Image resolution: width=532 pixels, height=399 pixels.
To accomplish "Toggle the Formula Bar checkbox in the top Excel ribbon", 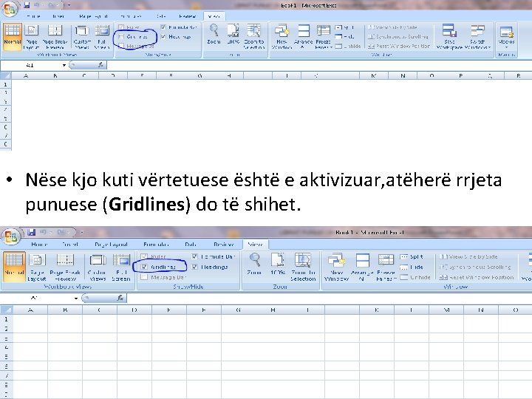I will [163, 27].
